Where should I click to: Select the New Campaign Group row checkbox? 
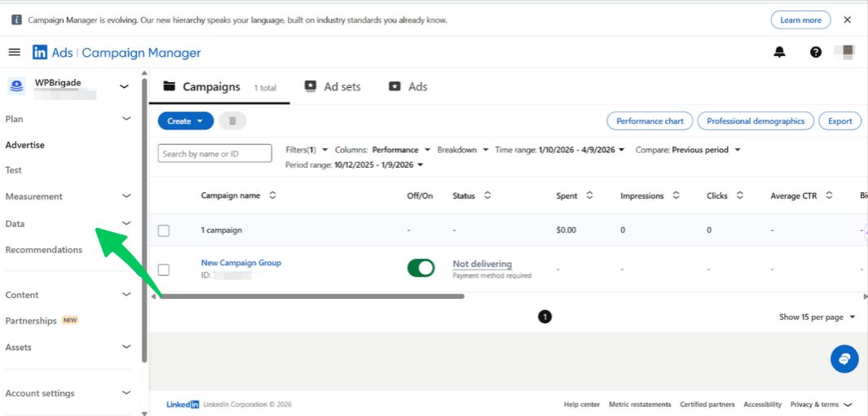[163, 270]
